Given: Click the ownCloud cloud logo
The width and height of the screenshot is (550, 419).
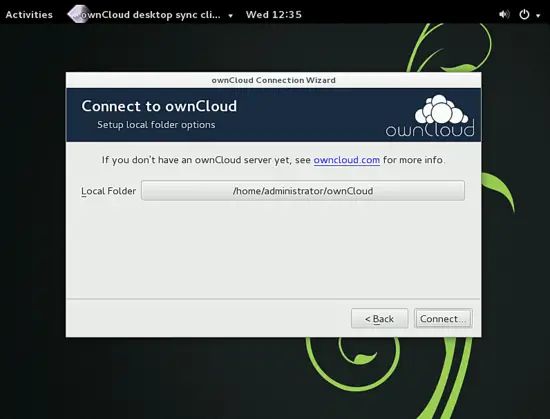Looking at the screenshot, I should click(430, 115).
